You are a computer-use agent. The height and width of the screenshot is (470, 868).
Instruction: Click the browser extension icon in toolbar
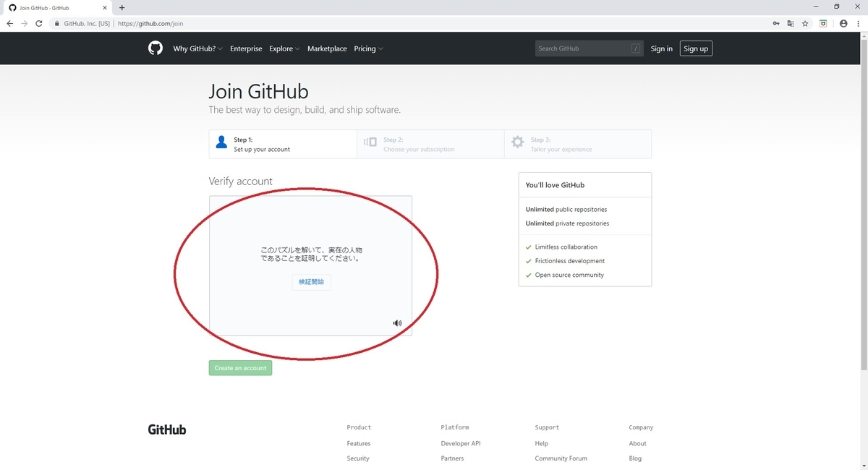click(823, 23)
